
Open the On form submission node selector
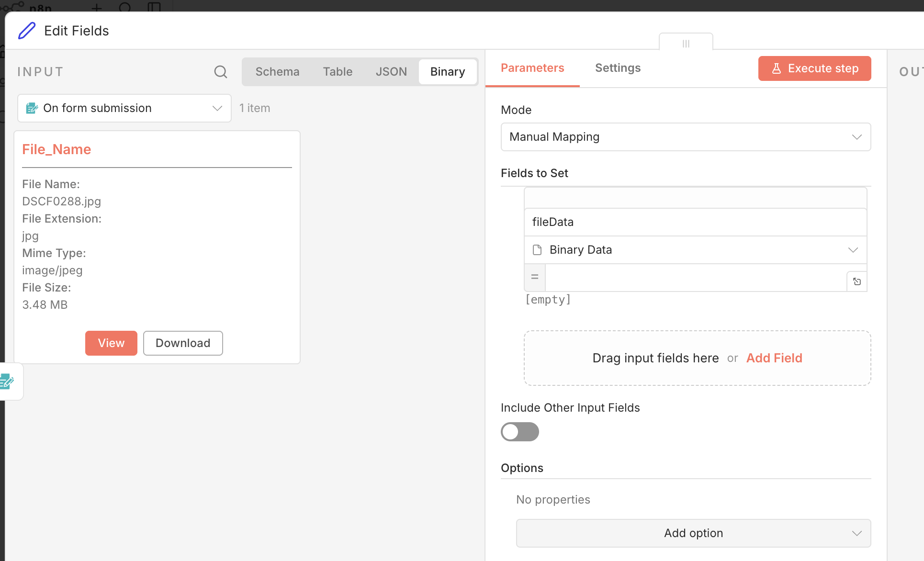(x=124, y=108)
